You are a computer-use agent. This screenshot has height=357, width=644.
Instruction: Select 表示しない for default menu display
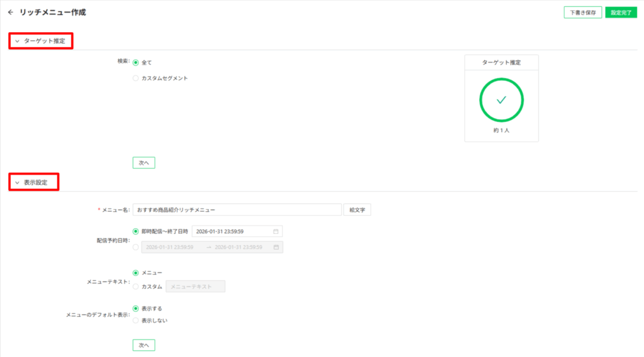[136, 321]
